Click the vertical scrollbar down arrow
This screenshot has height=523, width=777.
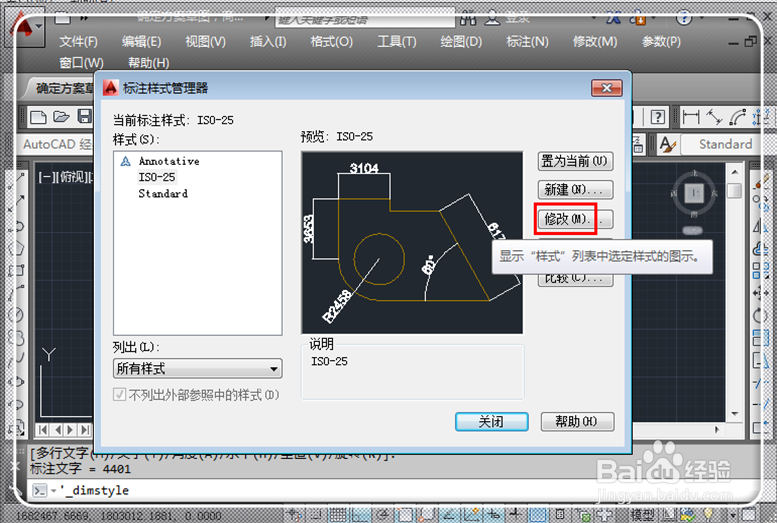tap(734, 414)
